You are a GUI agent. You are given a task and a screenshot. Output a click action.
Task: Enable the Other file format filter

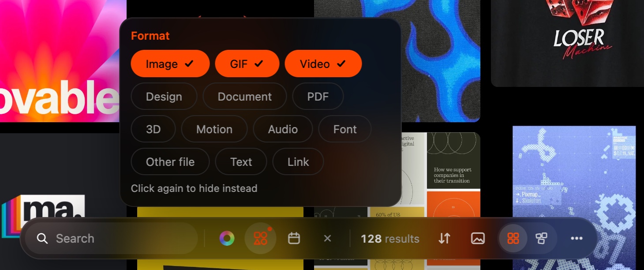coord(170,162)
